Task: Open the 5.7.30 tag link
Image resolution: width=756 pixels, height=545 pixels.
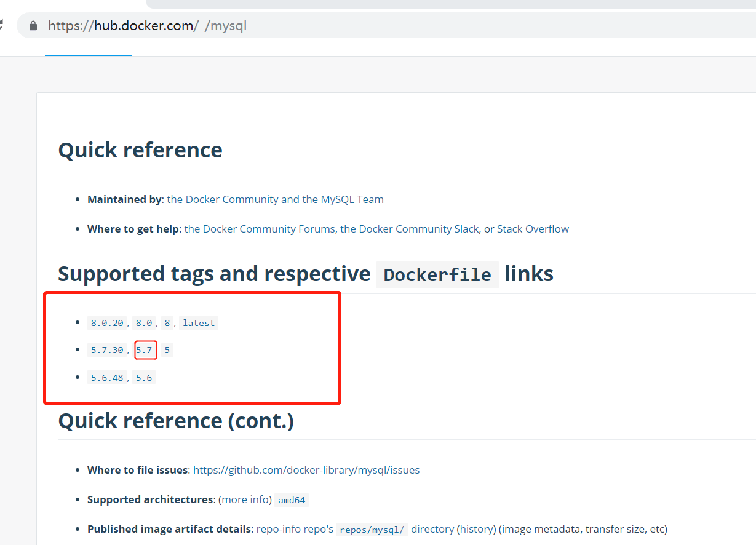Action: (107, 350)
